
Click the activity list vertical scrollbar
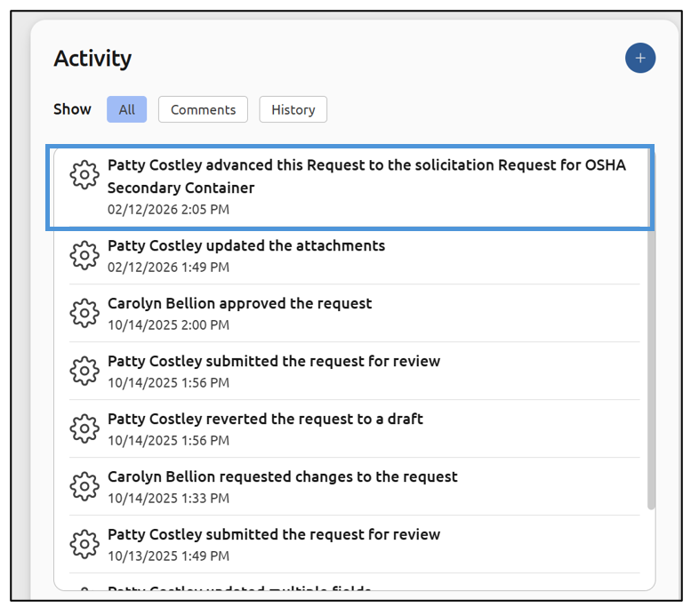650,356
